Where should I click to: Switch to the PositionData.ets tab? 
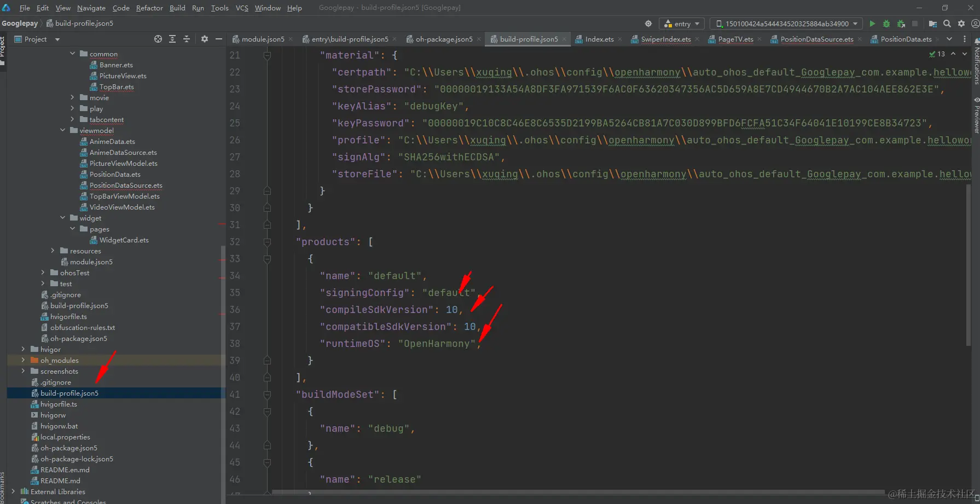coord(906,39)
